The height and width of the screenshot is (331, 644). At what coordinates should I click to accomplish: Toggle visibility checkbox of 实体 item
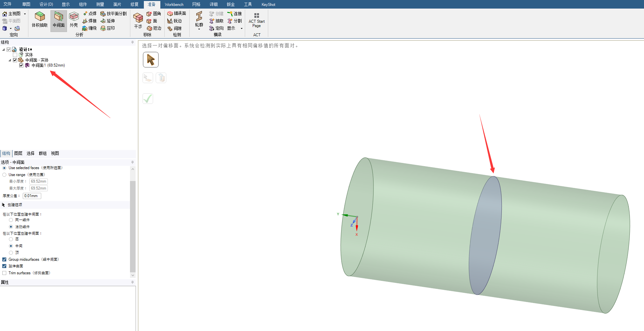pos(15,55)
